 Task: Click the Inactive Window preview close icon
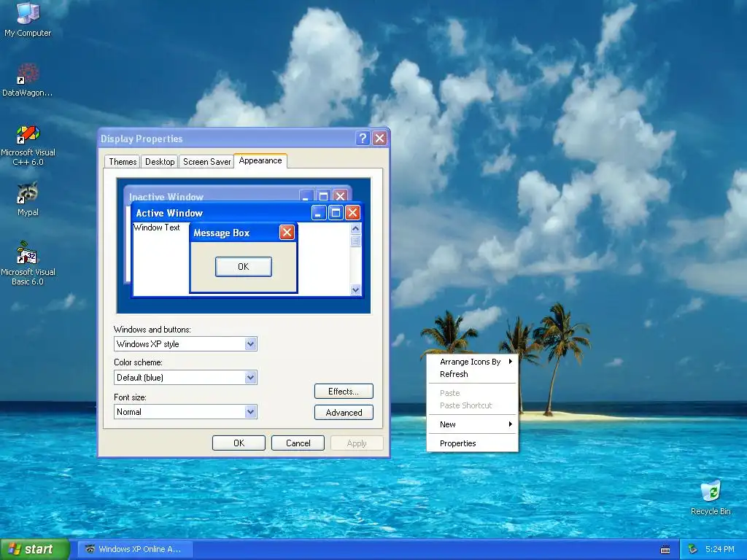[x=340, y=195]
